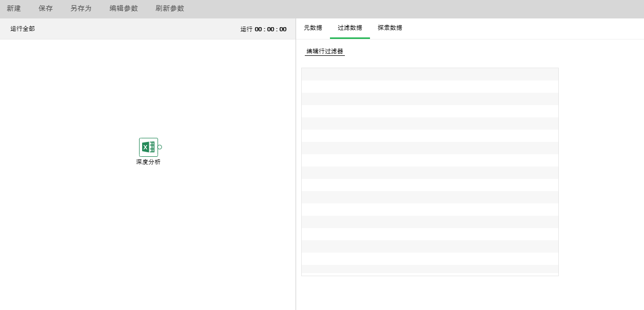Select the bottom row of the data table
This screenshot has height=310, width=644.
coord(430,269)
